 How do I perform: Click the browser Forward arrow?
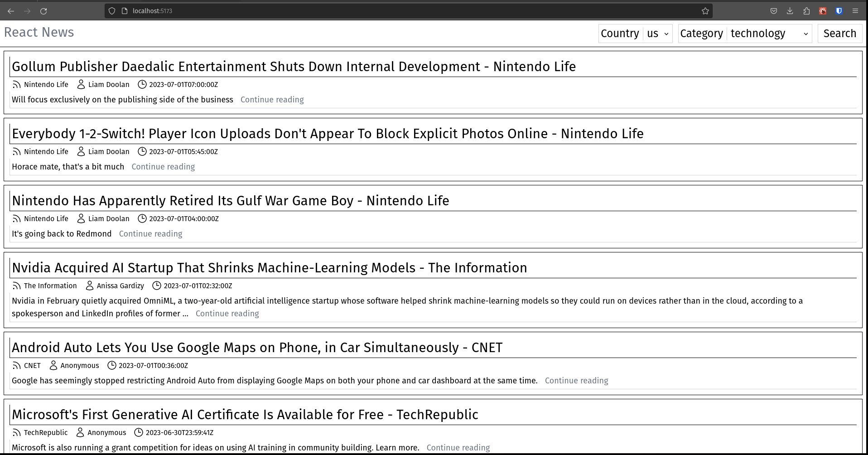click(27, 11)
